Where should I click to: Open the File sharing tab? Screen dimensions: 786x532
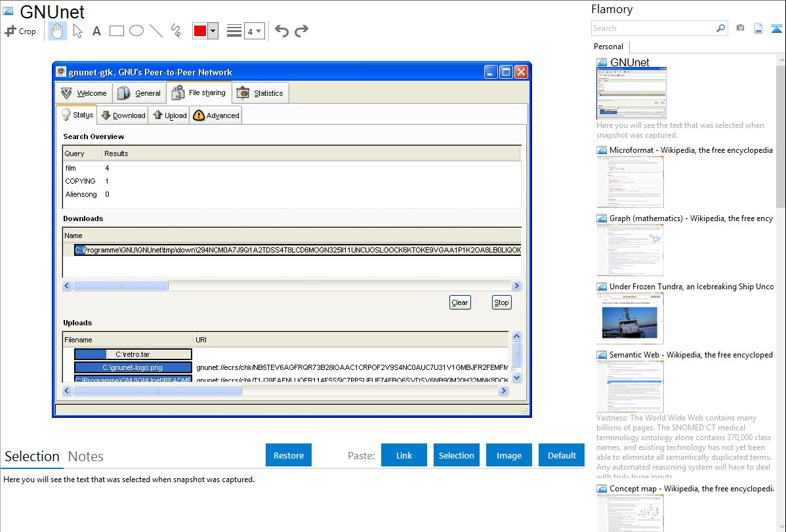[199, 92]
